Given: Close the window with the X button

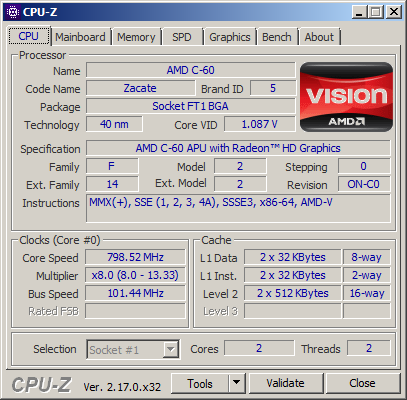Looking at the screenshot, I should [x=394, y=12].
